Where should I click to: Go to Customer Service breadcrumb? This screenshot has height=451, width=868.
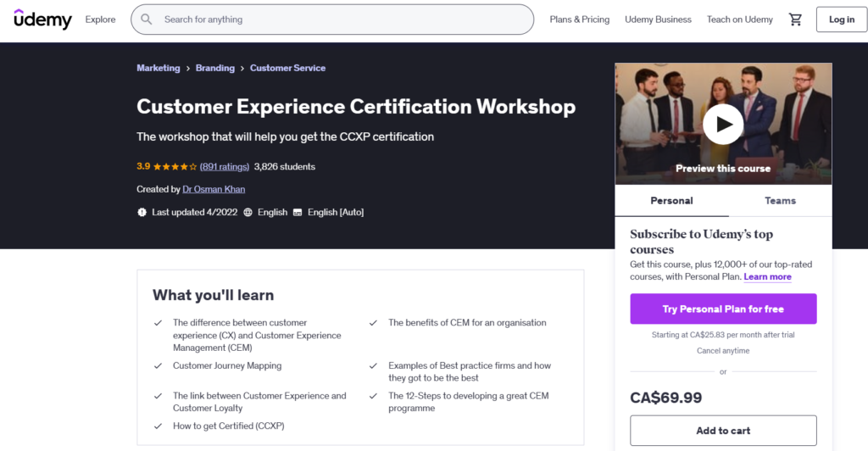(287, 68)
